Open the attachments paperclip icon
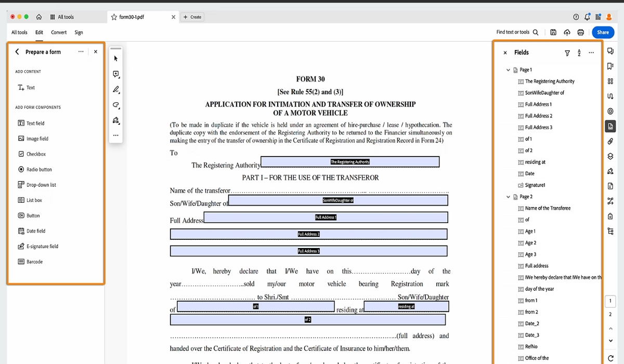 pyautogui.click(x=610, y=141)
